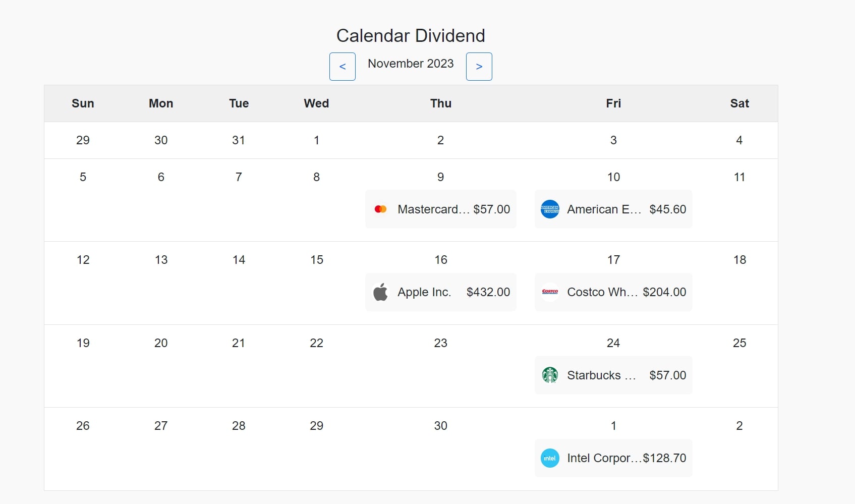Click the $57.00 amount on Mastercard

tap(492, 209)
